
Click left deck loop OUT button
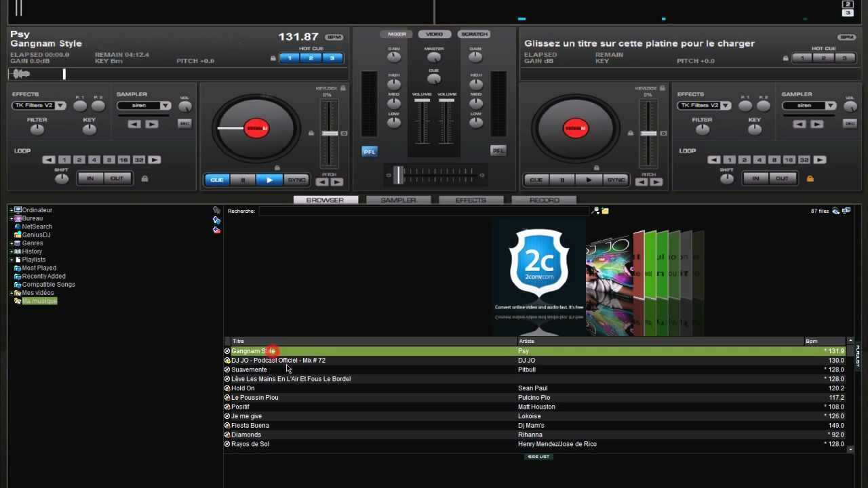117,178
